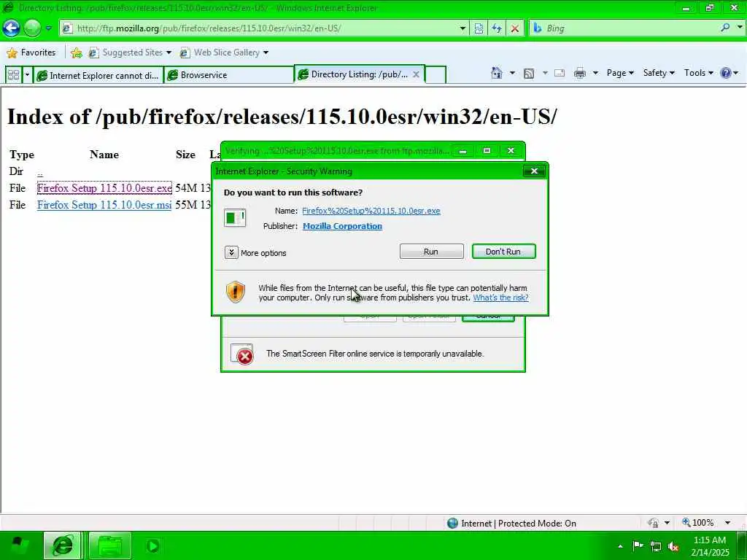Open a new blank tab

435,75
